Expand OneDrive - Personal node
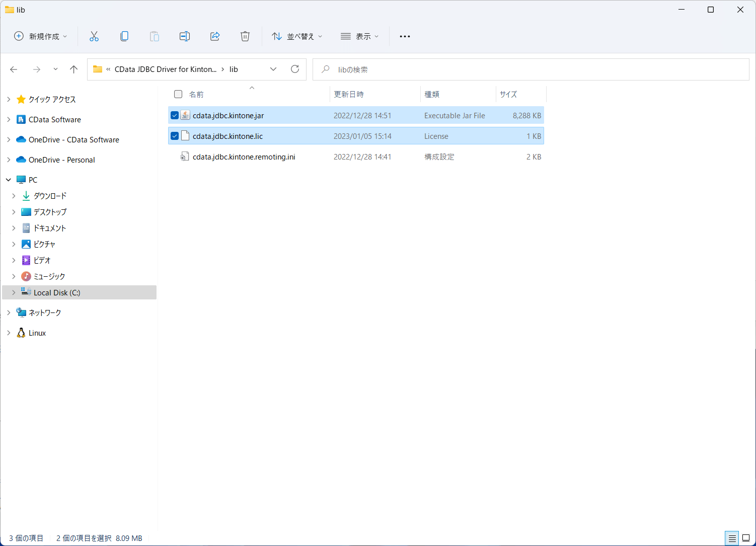 coord(9,160)
